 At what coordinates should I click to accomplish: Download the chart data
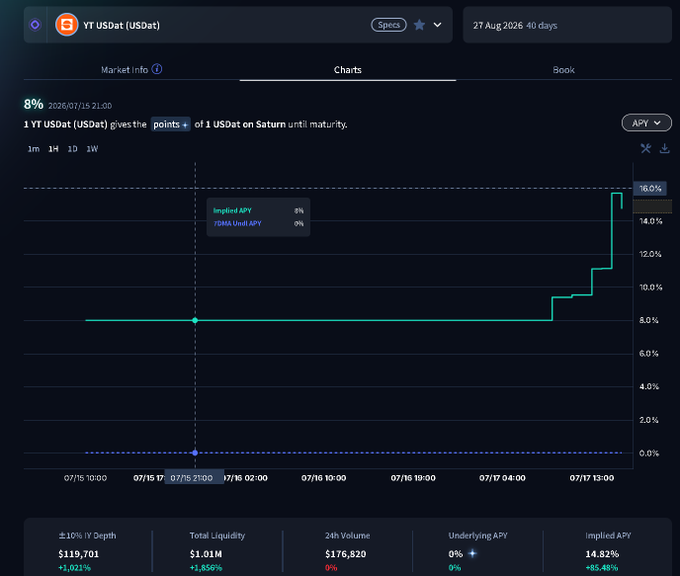pos(664,149)
